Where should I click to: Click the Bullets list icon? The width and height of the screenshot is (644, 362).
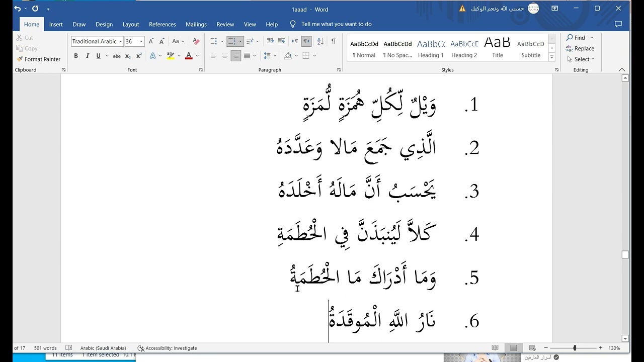(x=214, y=41)
